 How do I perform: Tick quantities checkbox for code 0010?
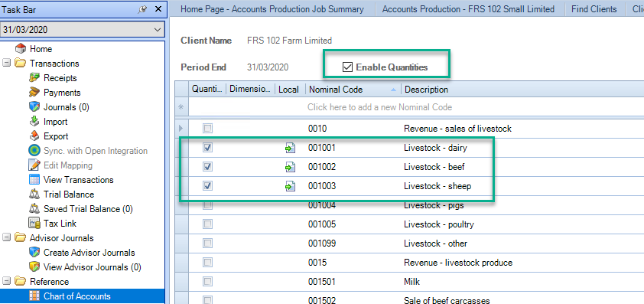pos(208,129)
